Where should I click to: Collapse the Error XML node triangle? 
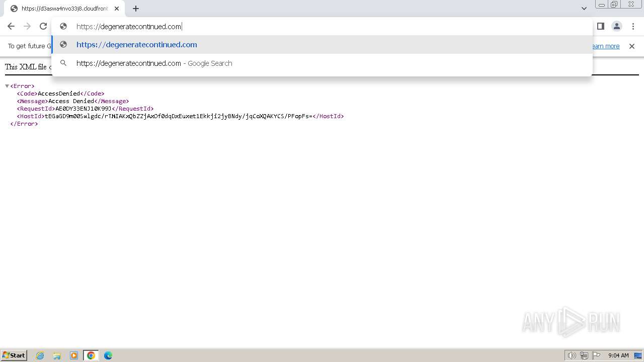coord(7,86)
